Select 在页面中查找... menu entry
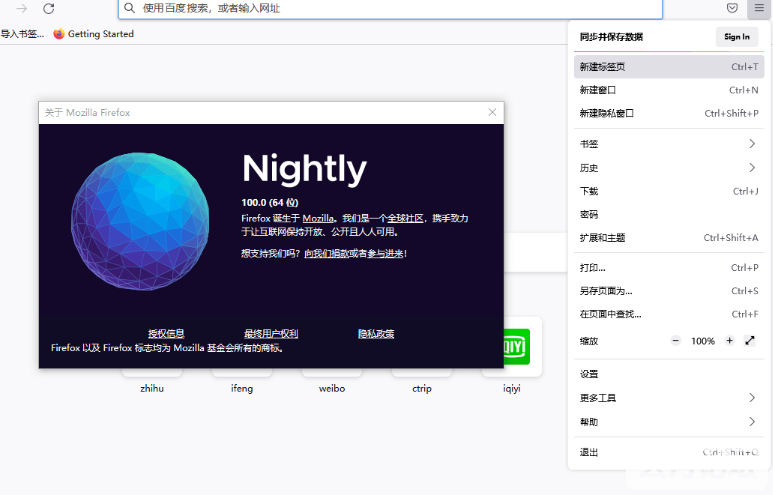Image resolution: width=773 pixels, height=495 pixels. tap(669, 314)
